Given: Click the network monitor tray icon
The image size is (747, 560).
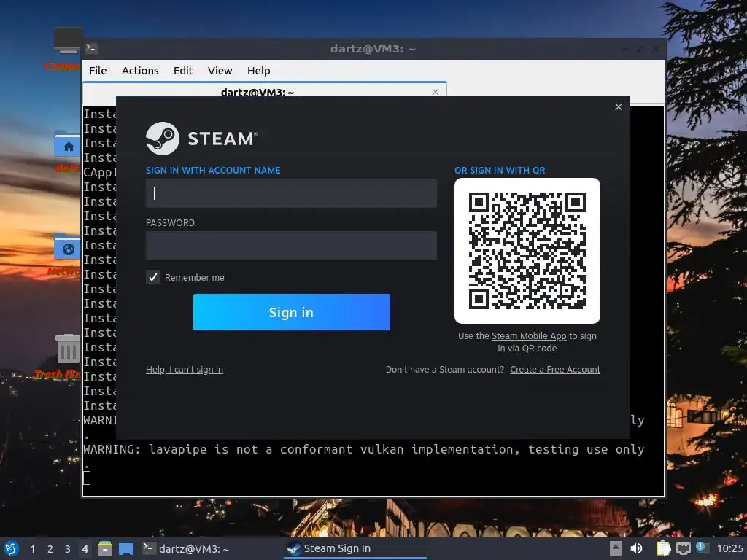Looking at the screenshot, I should point(683,548).
